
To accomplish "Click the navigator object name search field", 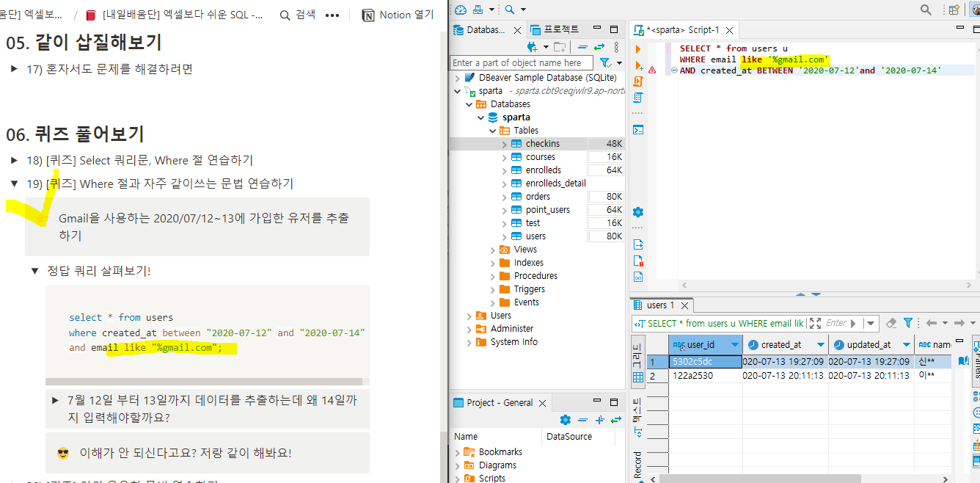I will [x=522, y=63].
